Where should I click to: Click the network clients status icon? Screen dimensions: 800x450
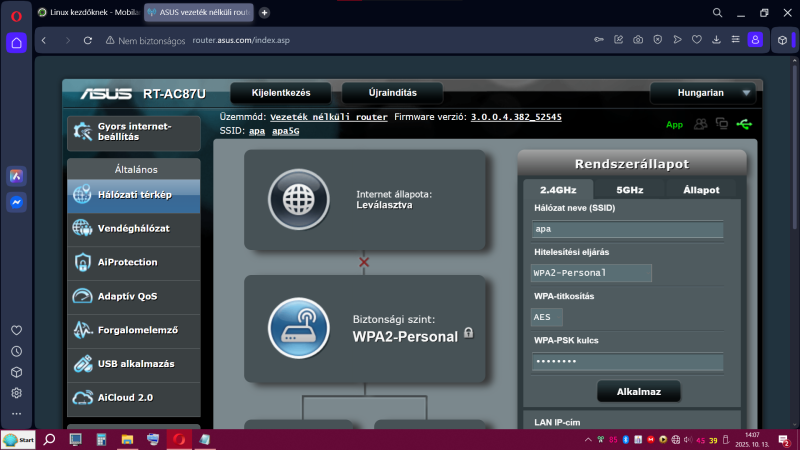pos(721,123)
